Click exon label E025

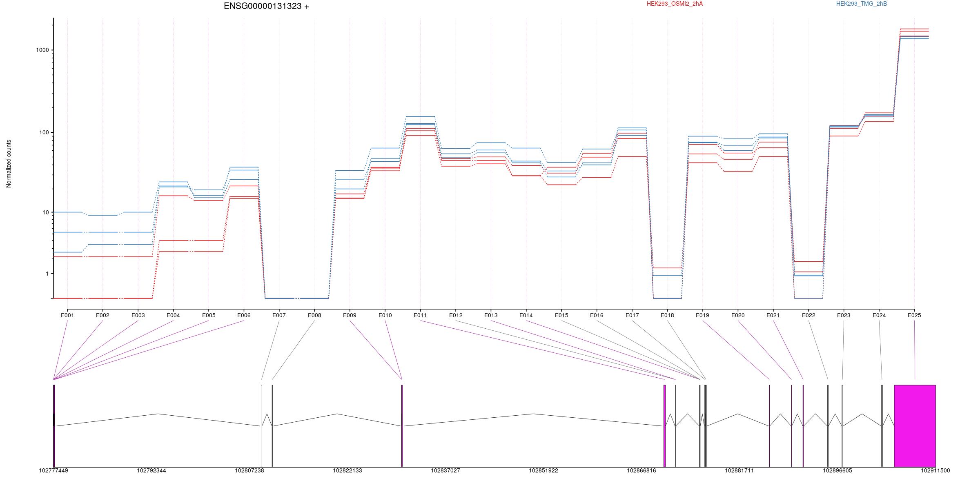coord(914,315)
